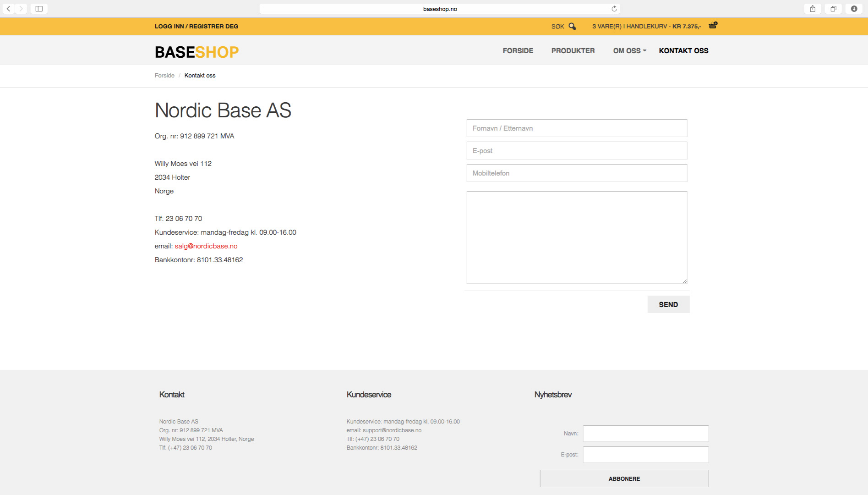Expand the Om oss dropdown menu
The width and height of the screenshot is (868, 495).
point(630,51)
